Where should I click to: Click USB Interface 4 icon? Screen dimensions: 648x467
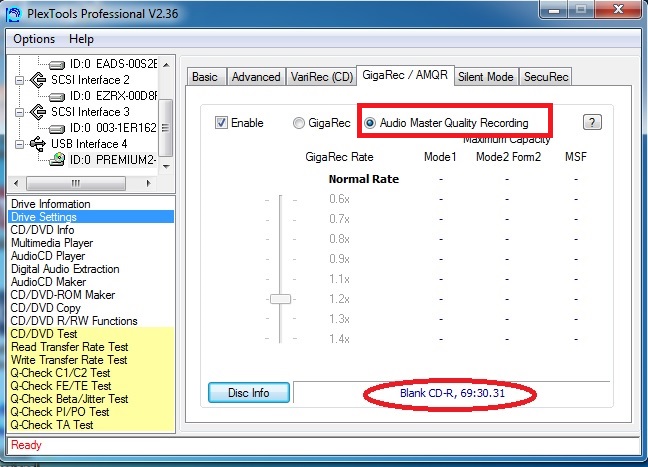pos(38,144)
